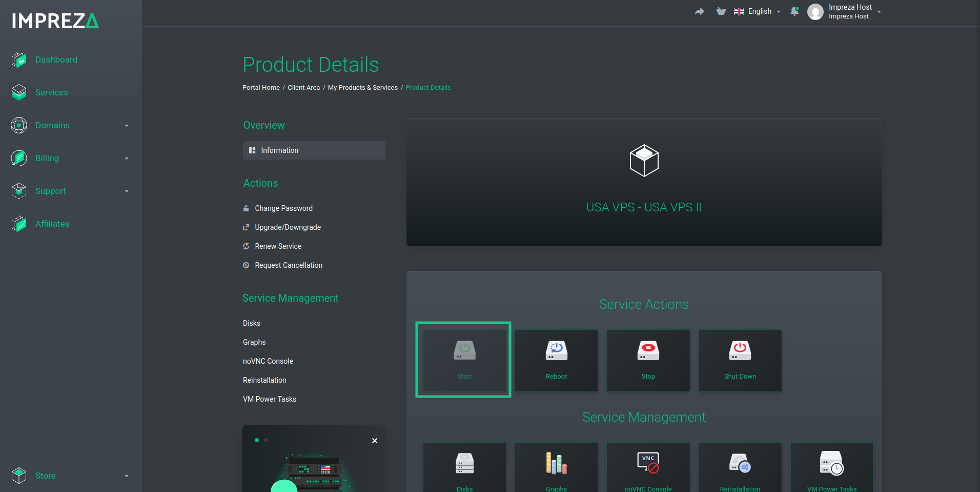Open VM Power Tasks left menu link
The height and width of the screenshot is (492, 980).
270,399
